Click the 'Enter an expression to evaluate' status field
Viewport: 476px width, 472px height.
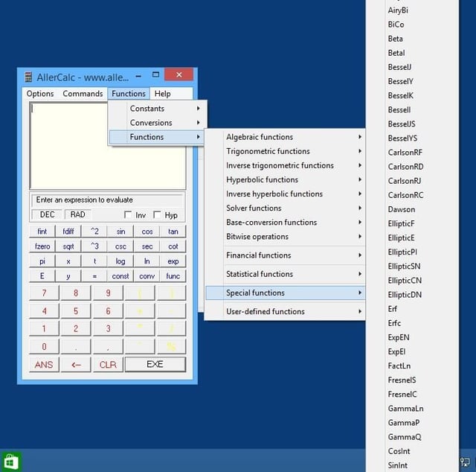tap(108, 200)
